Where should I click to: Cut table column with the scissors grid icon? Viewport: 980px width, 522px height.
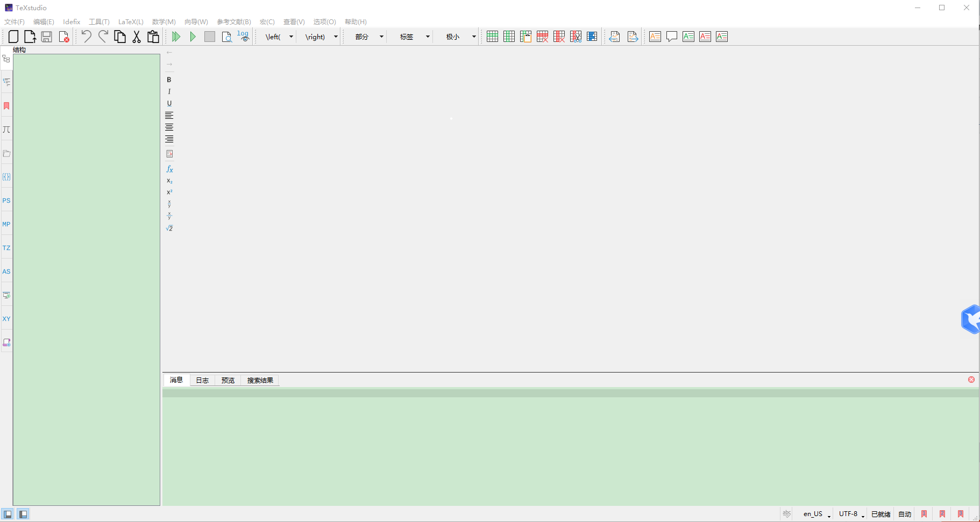pyautogui.click(x=576, y=37)
